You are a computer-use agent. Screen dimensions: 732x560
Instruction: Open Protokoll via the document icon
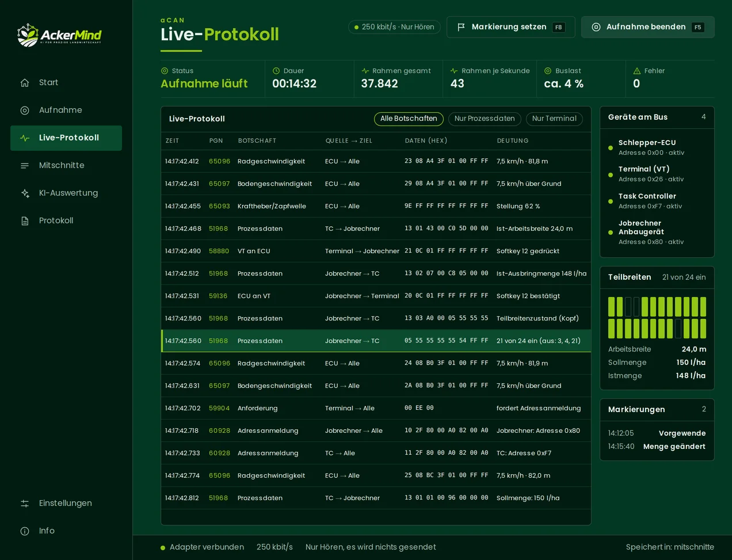(x=25, y=220)
